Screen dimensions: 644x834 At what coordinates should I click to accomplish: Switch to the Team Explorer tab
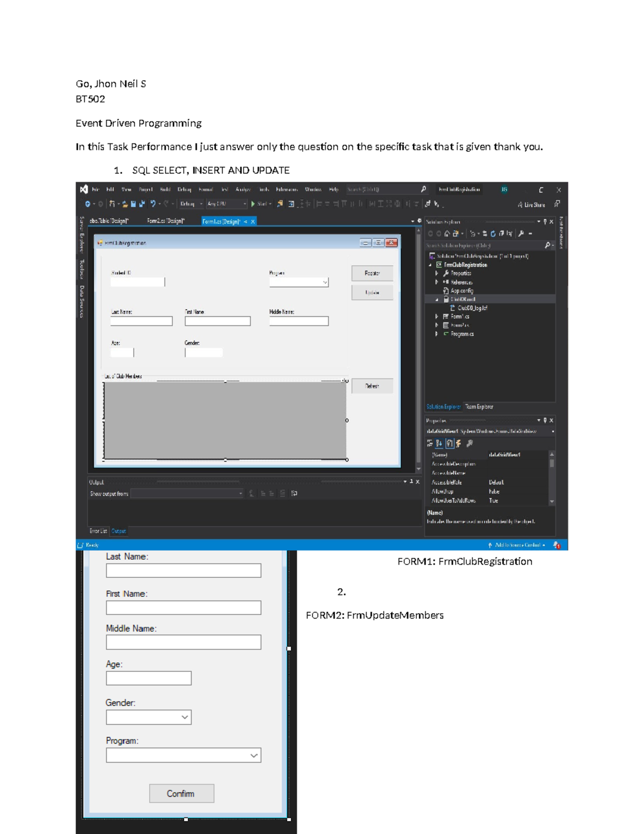point(479,407)
